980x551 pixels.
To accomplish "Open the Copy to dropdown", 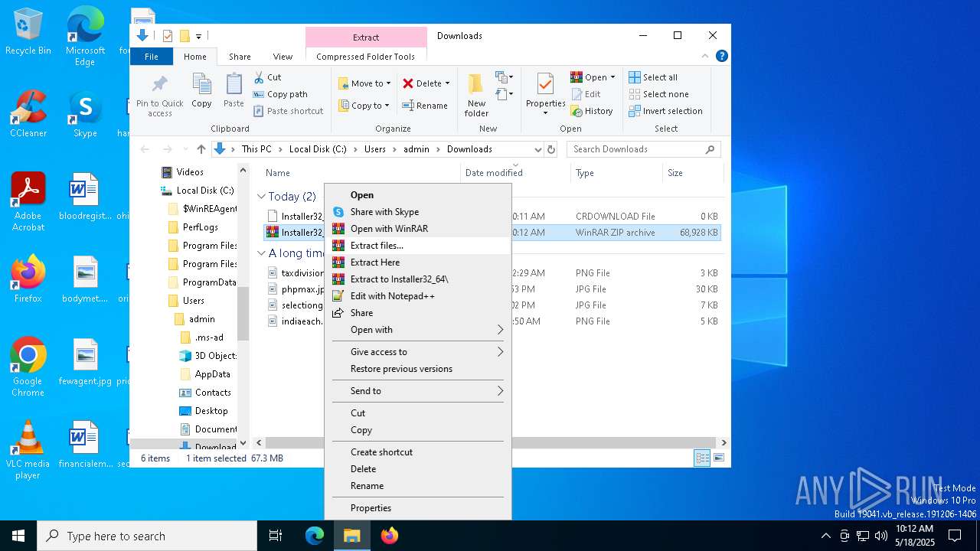I will [x=365, y=106].
